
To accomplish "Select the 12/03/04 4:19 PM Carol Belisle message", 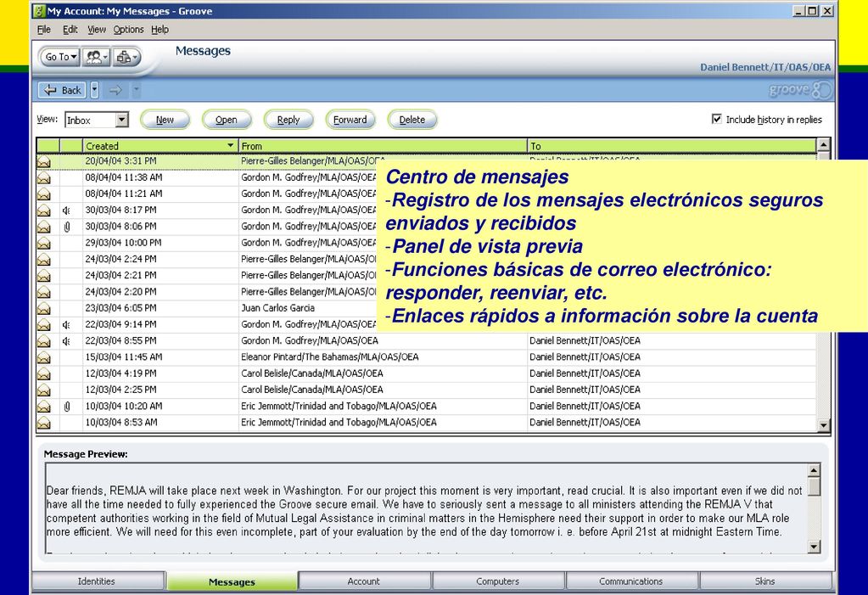I will (x=426, y=373).
